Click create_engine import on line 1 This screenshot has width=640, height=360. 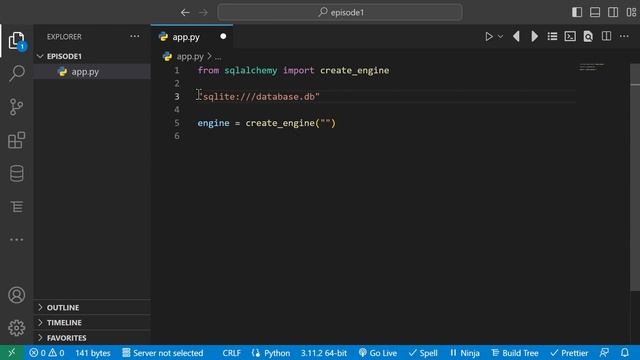click(354, 71)
